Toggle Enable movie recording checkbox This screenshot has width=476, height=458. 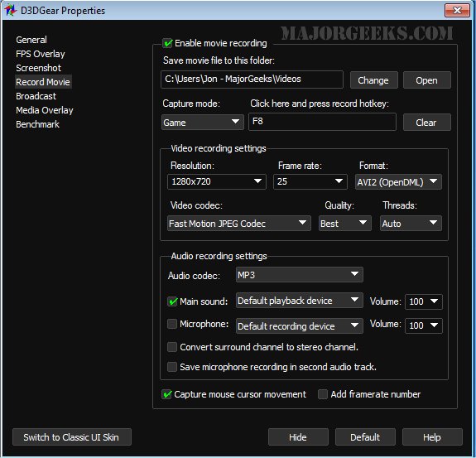tap(167, 43)
